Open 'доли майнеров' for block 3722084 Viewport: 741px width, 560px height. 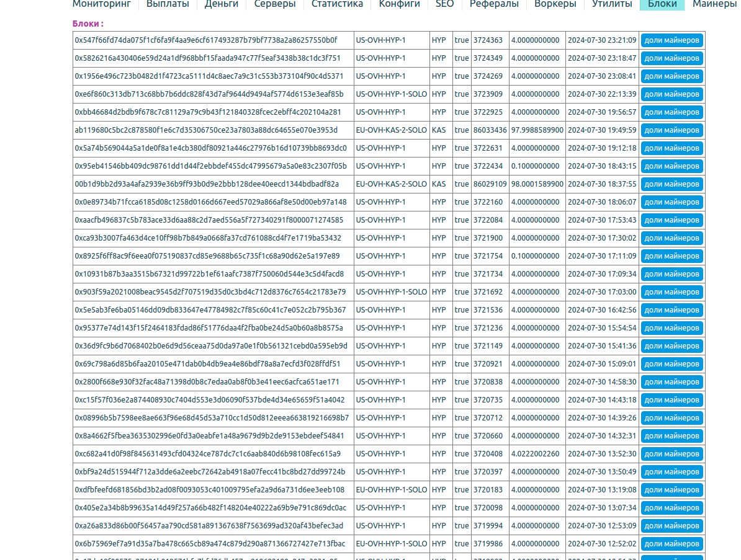pyautogui.click(x=671, y=220)
